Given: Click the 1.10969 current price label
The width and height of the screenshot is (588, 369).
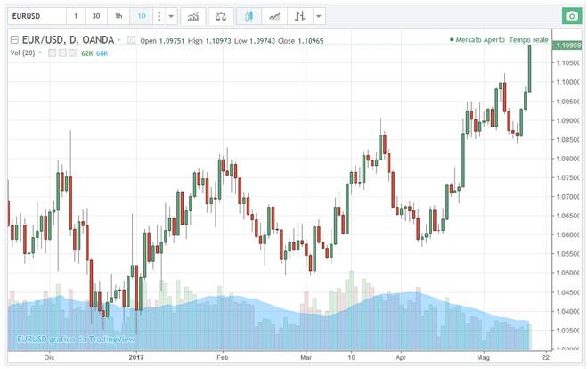Looking at the screenshot, I should coord(568,45).
